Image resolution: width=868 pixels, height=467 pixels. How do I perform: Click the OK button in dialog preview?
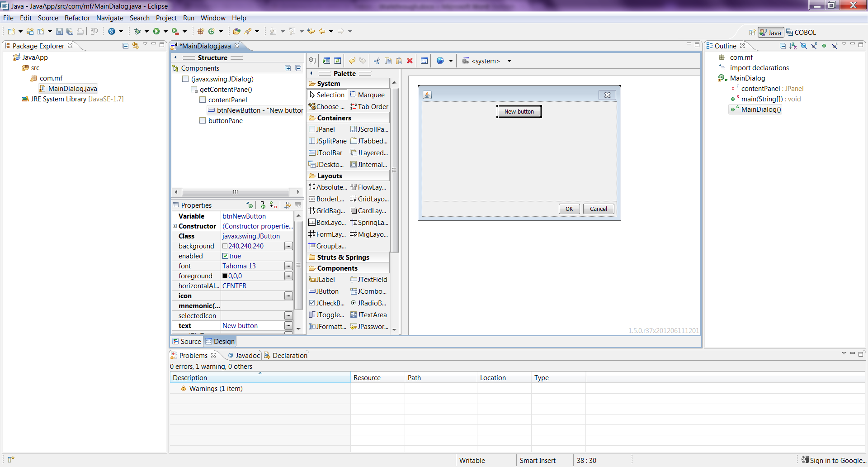(569, 209)
